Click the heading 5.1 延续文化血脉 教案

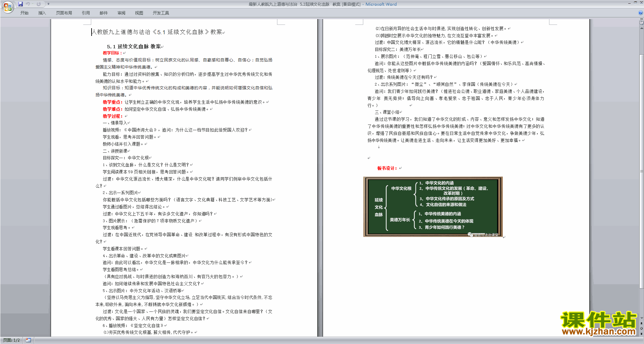[x=134, y=46]
